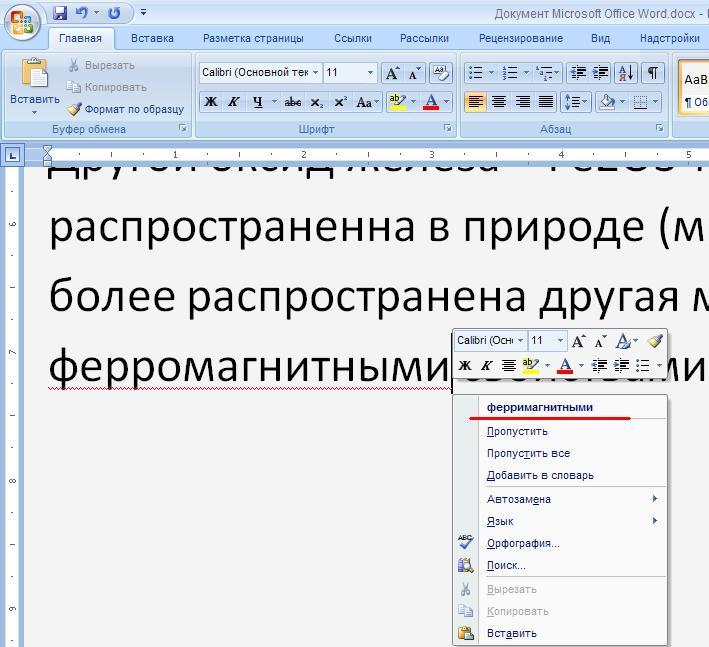Viewport: 709px width, 647px height.
Task: Select suggested spelling ферримагнитными
Action: pos(540,407)
